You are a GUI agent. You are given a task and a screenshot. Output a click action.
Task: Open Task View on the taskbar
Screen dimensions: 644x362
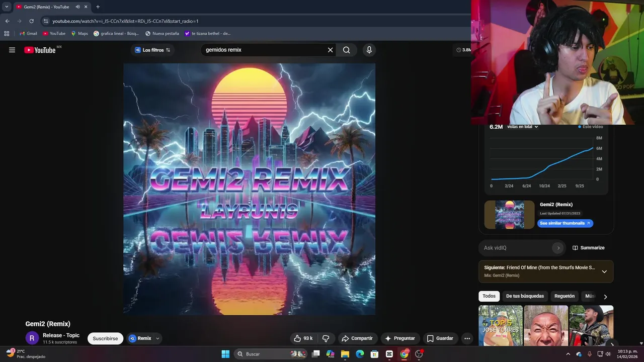point(316,354)
